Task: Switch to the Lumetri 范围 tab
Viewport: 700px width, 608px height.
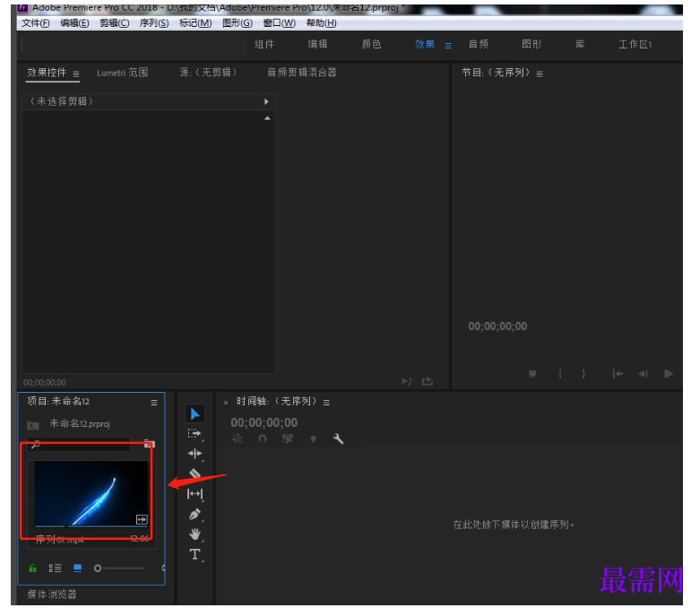Action: 122,73
